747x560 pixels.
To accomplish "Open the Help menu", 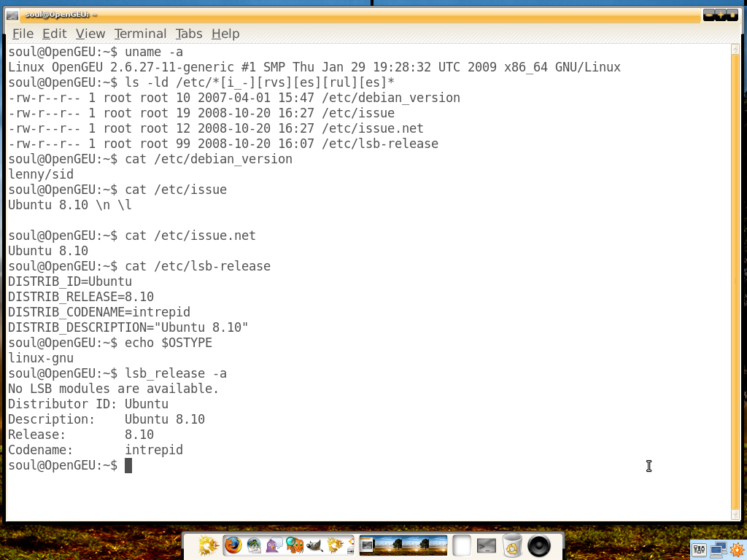I will 225,34.
